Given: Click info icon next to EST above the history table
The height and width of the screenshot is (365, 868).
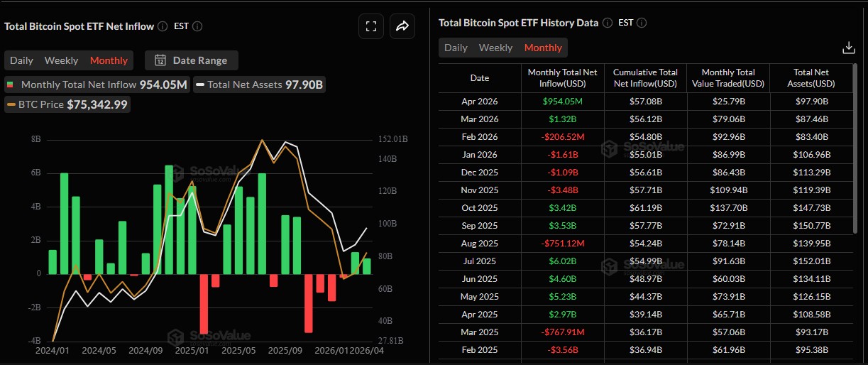Looking at the screenshot, I should 642,23.
